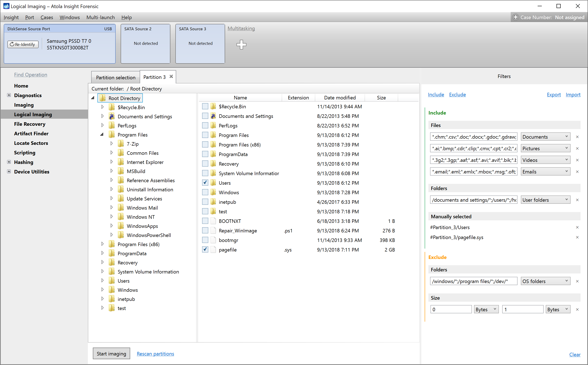
Task: Click the Start imaging button
Action: (x=111, y=353)
